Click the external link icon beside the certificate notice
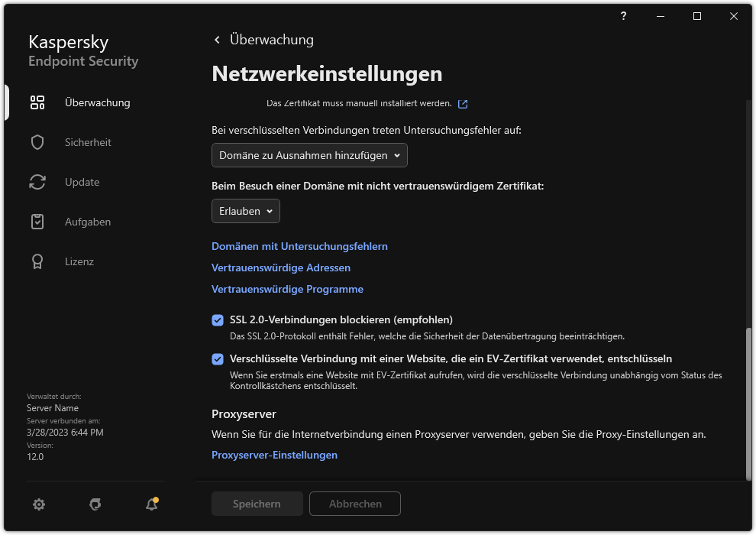Image resolution: width=756 pixels, height=535 pixels. pos(463,103)
